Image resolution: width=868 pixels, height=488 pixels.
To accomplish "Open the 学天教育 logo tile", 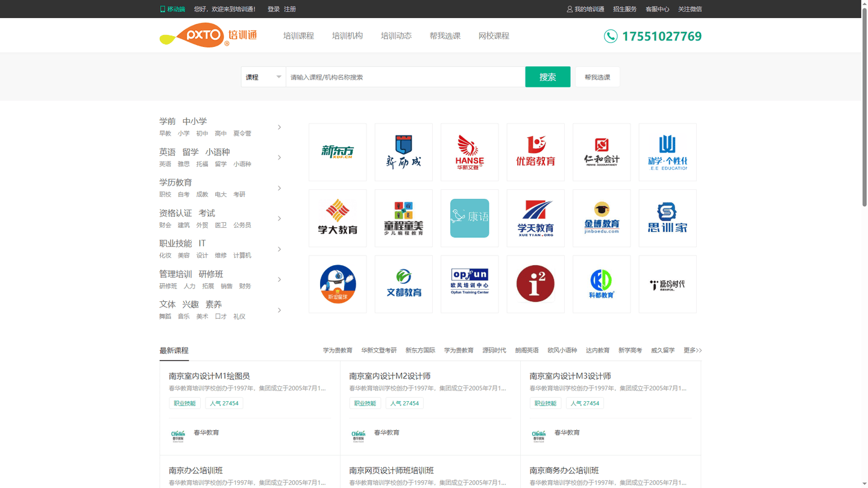I will coord(535,218).
